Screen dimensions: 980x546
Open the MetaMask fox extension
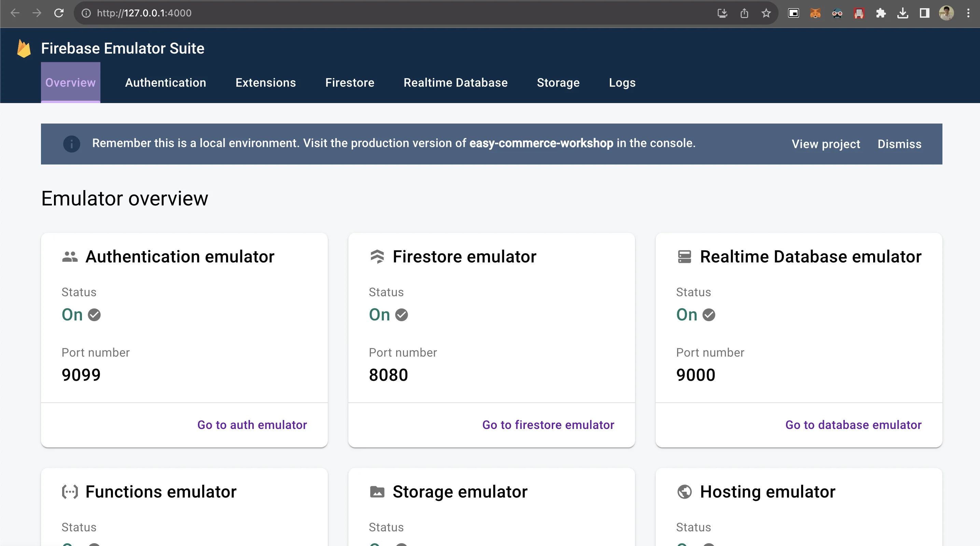coord(815,13)
